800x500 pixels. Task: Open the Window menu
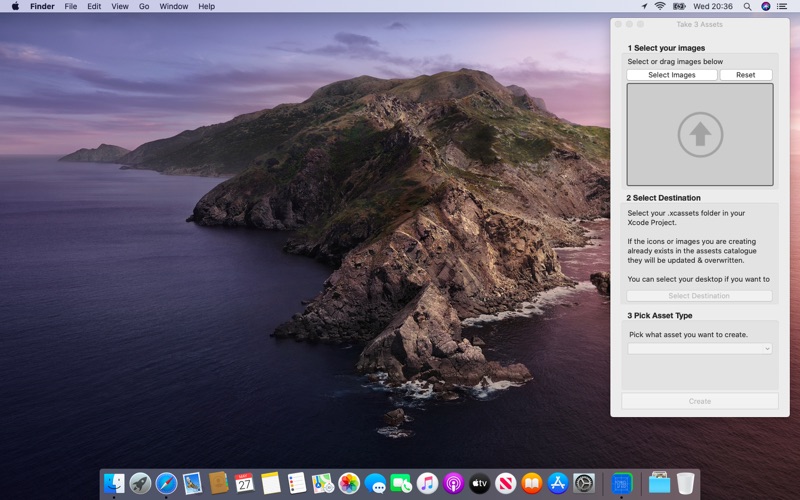[173, 6]
